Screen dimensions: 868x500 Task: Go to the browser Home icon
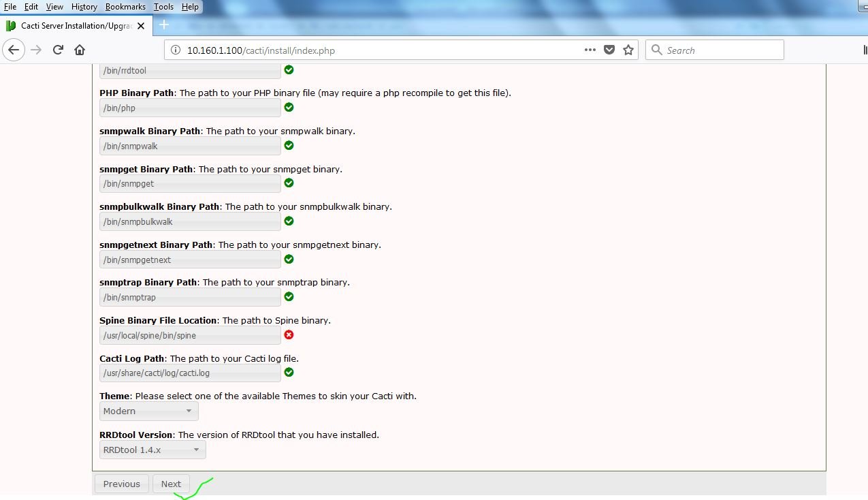pyautogui.click(x=80, y=50)
